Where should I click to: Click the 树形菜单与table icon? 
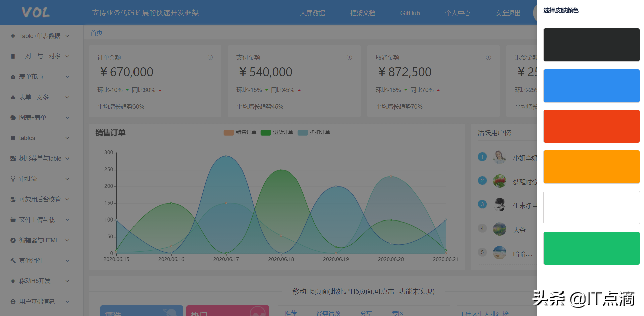[x=13, y=159]
